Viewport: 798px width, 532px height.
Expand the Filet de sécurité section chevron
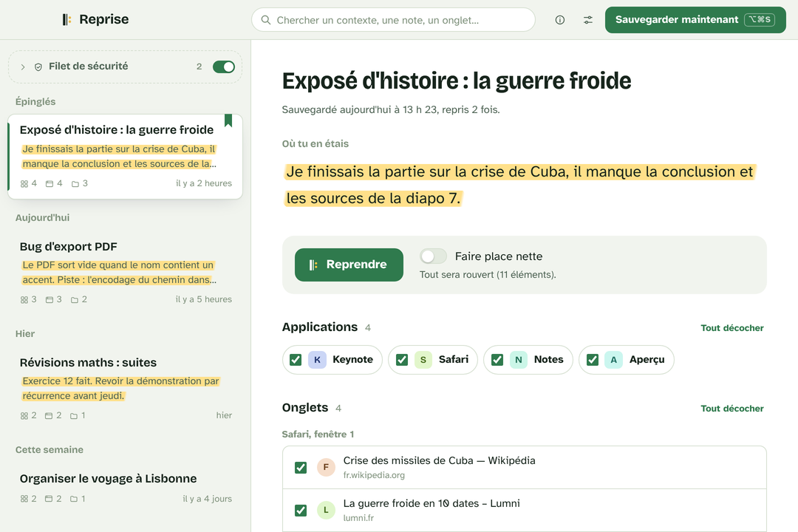(x=23, y=66)
